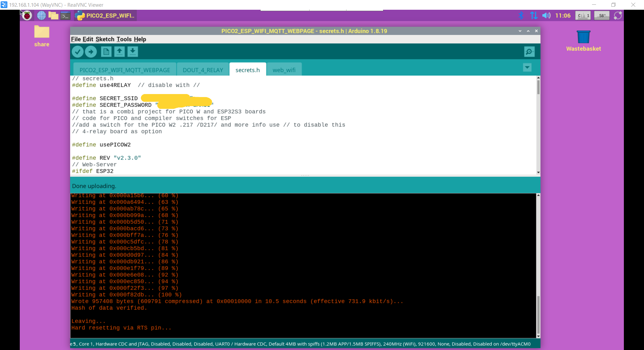Click the editor vertical scrollbar thumb
The height and width of the screenshot is (350, 644).
(x=538, y=87)
